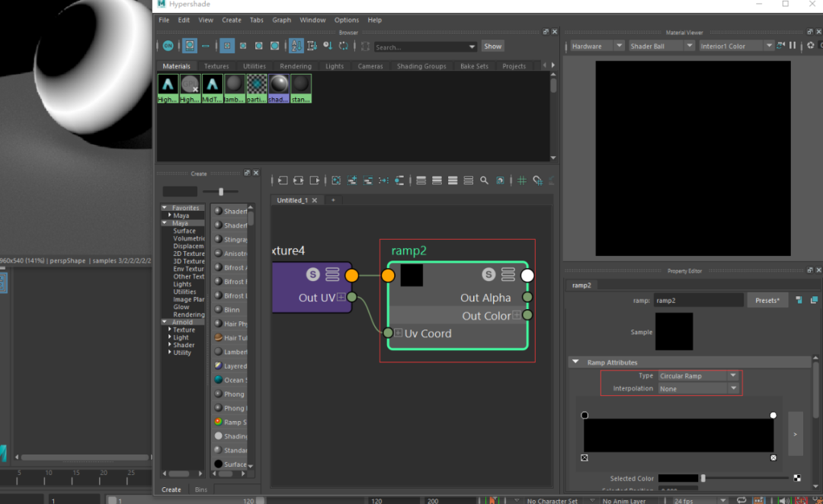Toggle grid snapping icon in graph toolbar

point(537,180)
